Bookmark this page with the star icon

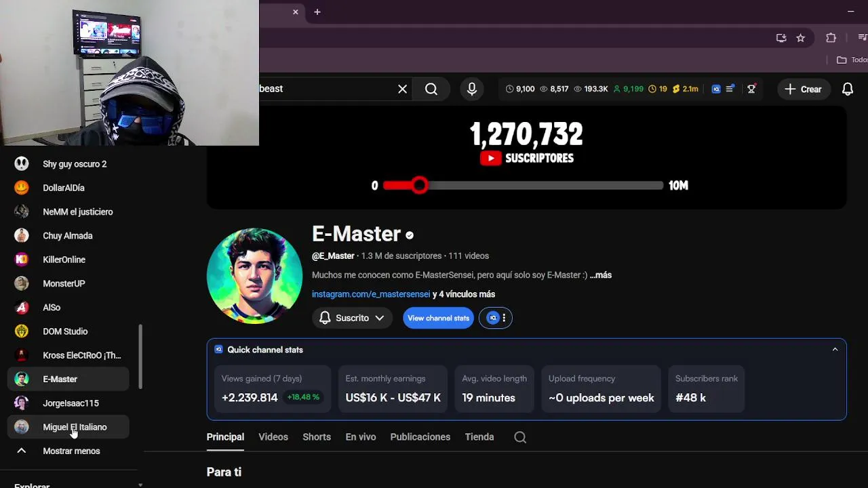[x=800, y=38]
